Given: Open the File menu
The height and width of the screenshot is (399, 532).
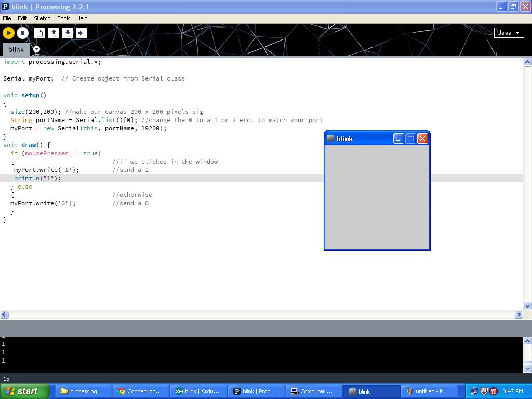Looking at the screenshot, I should pyautogui.click(x=7, y=18).
